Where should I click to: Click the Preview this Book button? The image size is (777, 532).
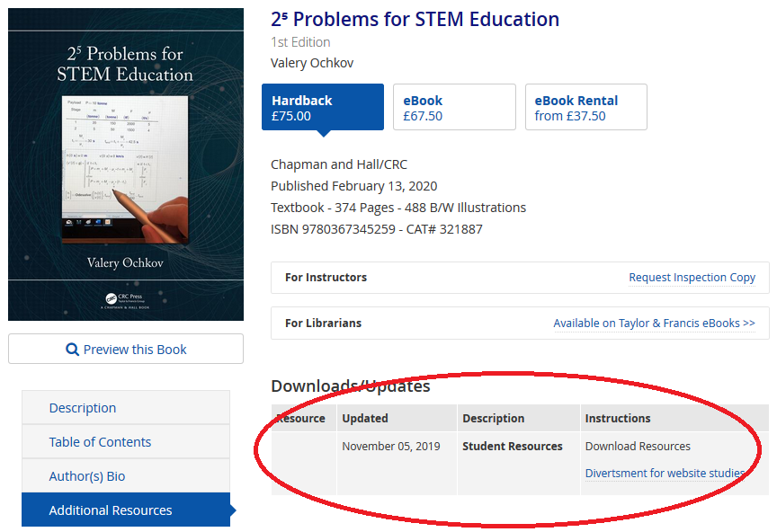coord(126,349)
